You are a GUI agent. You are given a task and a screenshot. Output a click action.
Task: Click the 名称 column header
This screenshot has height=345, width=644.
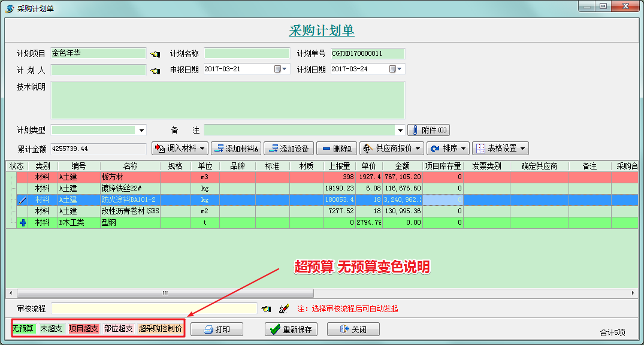point(130,167)
